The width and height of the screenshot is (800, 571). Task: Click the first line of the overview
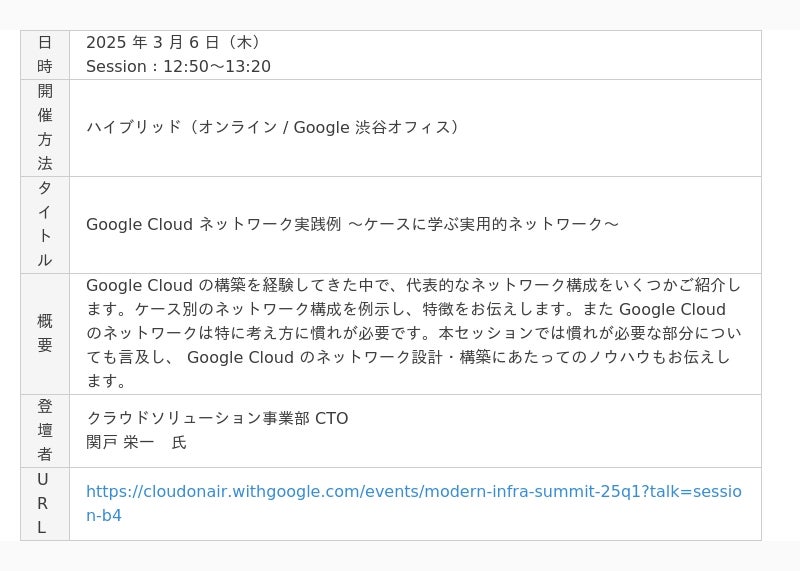pyautogui.click(x=413, y=285)
